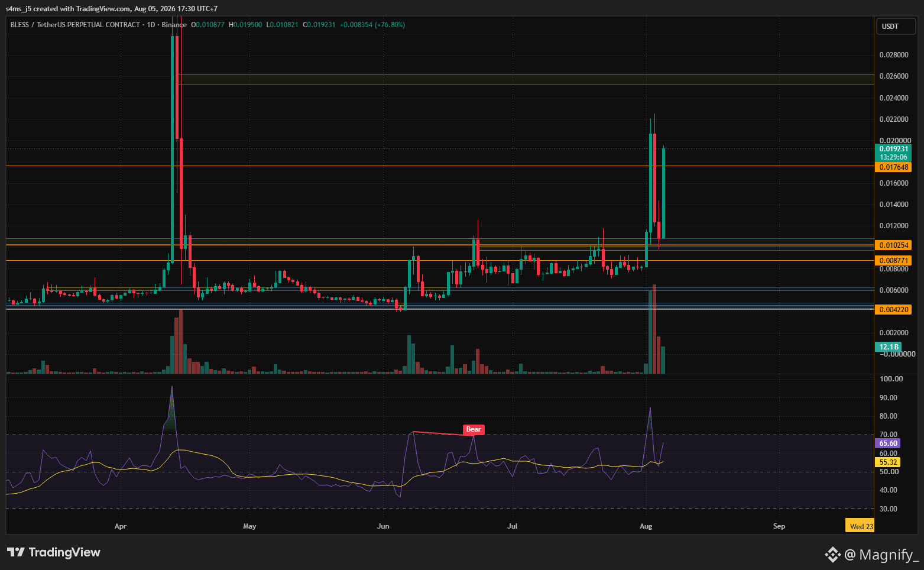Viewport: 924px width, 570px height.
Task: Open the USDT currency selector
Action: 895,26
